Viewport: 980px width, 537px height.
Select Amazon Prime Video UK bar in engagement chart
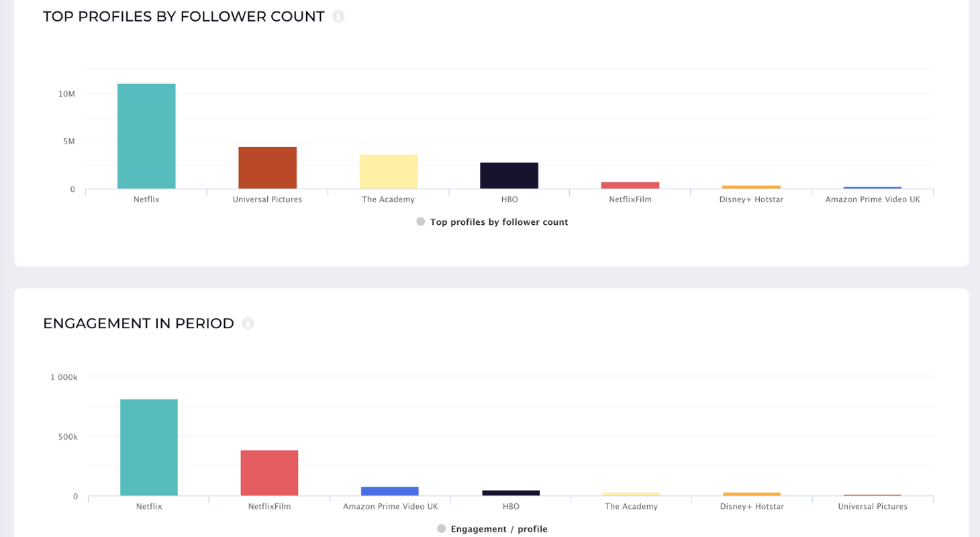coord(390,491)
